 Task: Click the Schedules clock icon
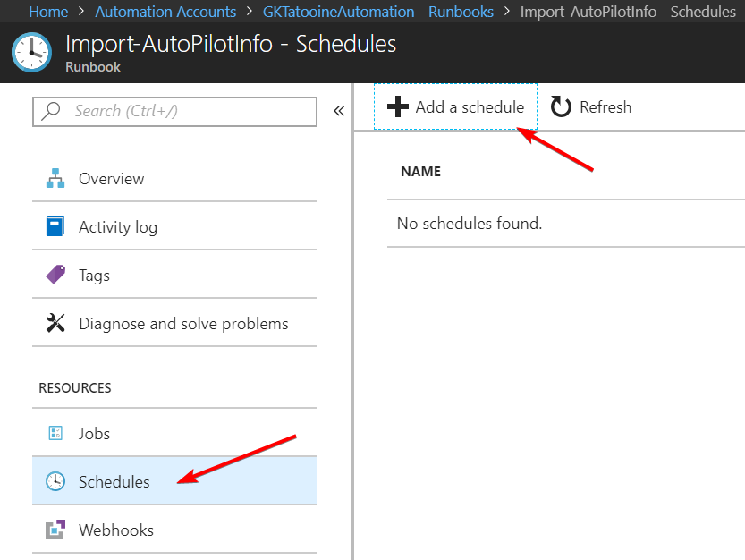click(55, 480)
